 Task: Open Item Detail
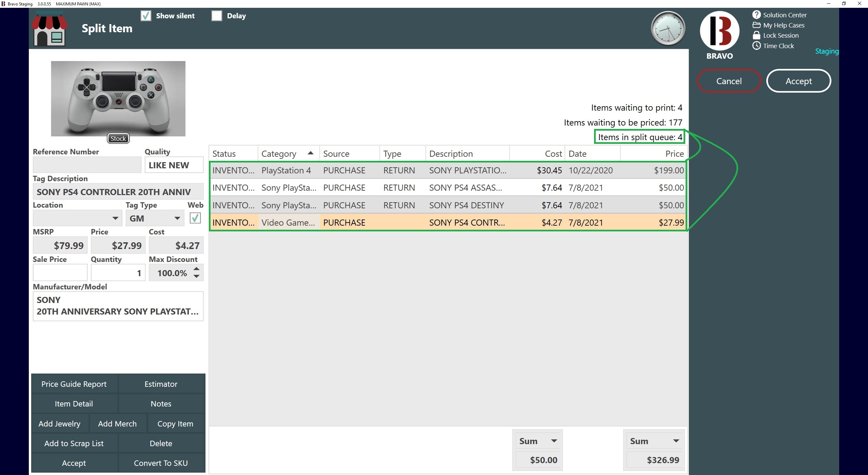point(74,403)
